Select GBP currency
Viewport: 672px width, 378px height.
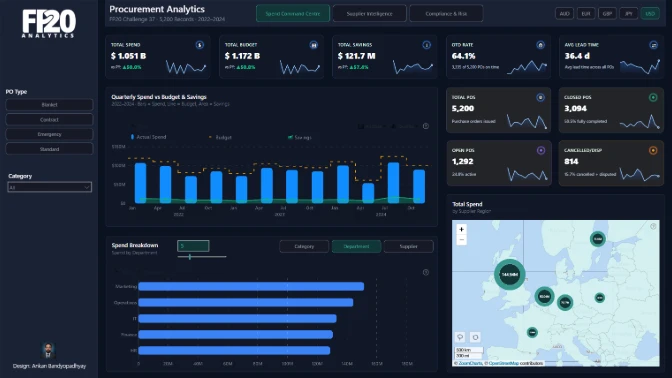(607, 14)
